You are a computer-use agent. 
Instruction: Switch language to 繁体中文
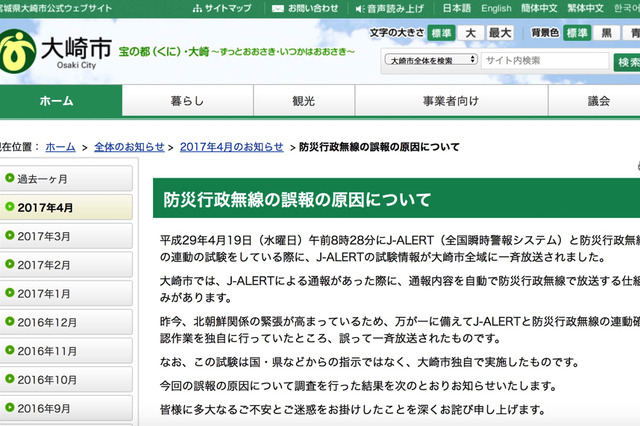(x=585, y=8)
